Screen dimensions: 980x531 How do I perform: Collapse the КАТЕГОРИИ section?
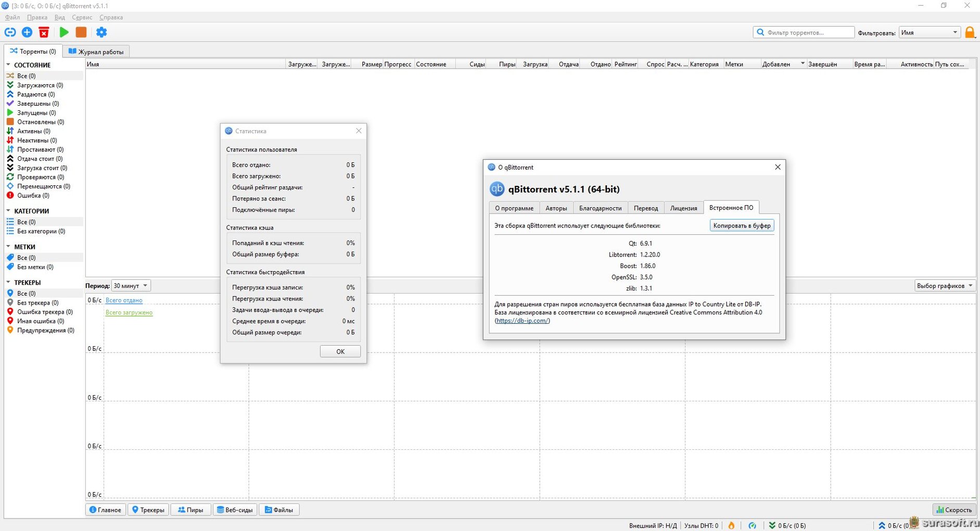pos(8,211)
